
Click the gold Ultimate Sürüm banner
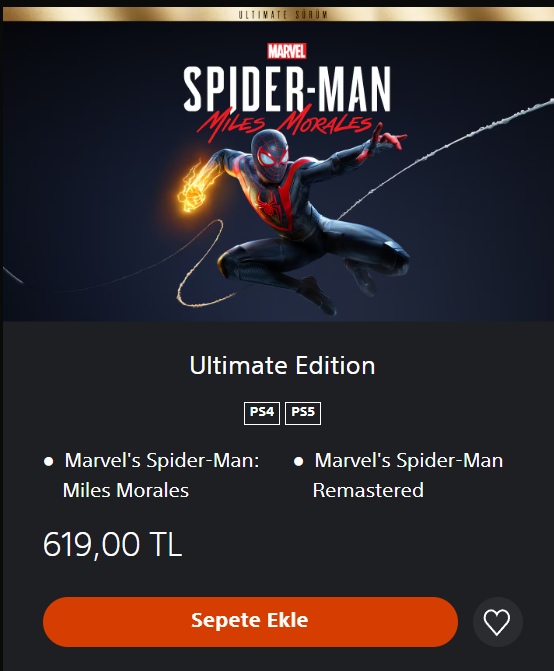point(278,14)
